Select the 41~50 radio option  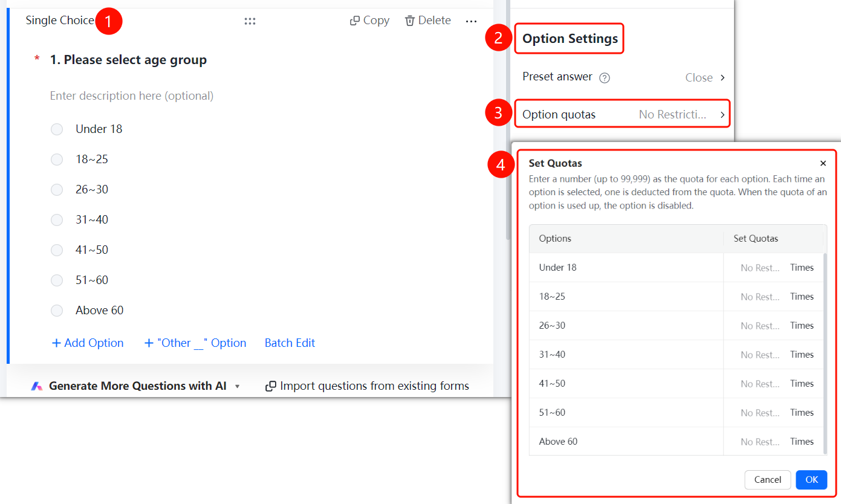(57, 250)
